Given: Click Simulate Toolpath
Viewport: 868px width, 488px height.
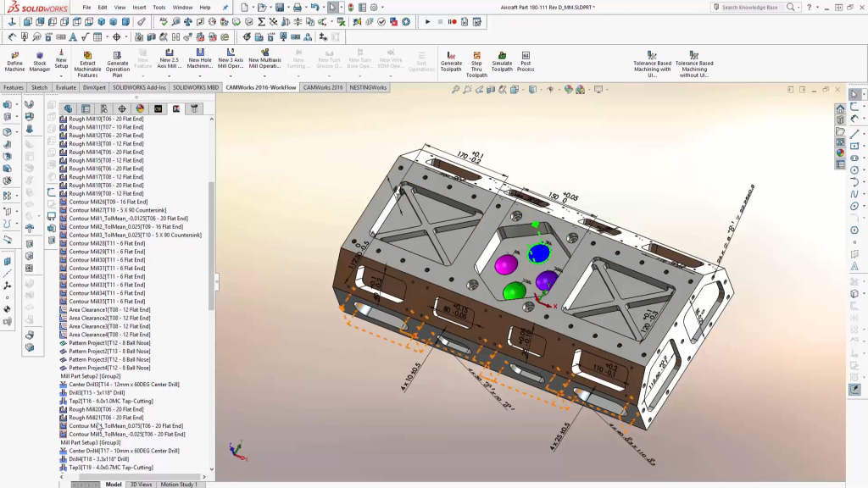Looking at the screenshot, I should 502,61.
